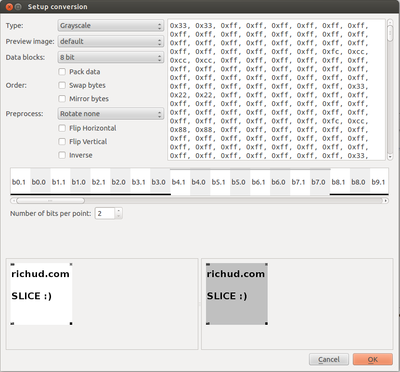This screenshot has height=372, width=400.
Task: Select the b4.1 bit column
Action: (x=179, y=182)
